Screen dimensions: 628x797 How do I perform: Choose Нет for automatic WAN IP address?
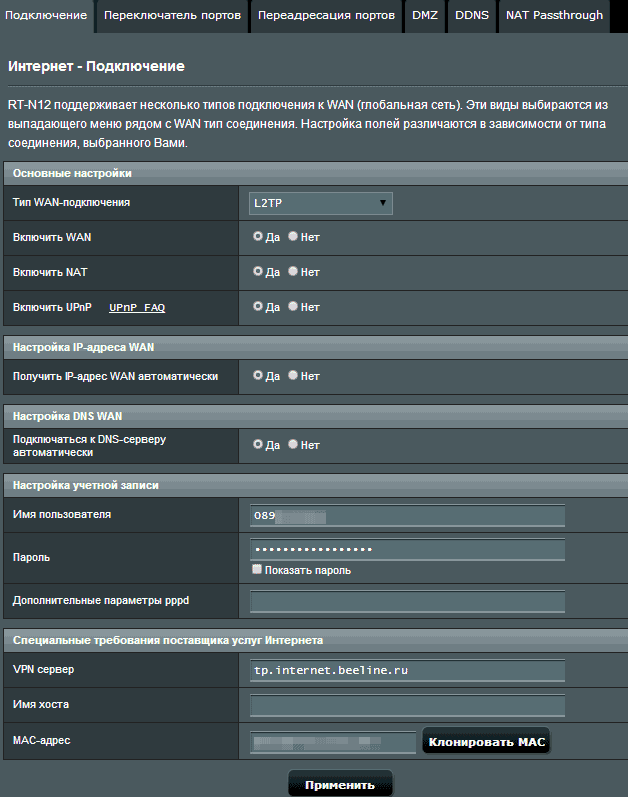[293, 376]
